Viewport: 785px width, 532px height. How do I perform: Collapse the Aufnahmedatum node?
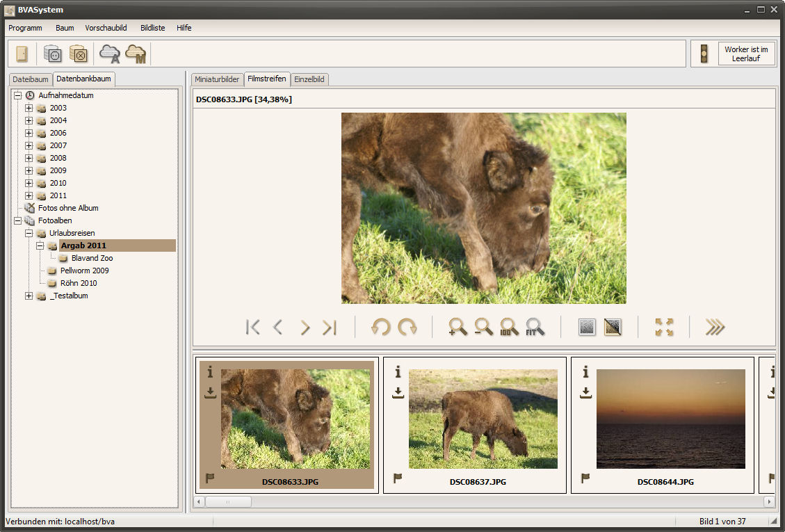pyautogui.click(x=18, y=95)
